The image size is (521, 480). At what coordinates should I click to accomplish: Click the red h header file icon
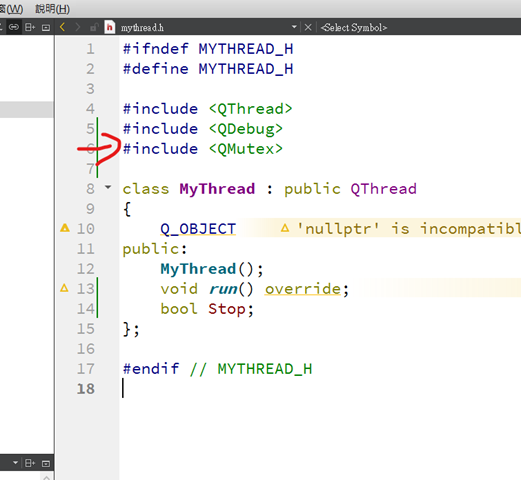coord(110,27)
